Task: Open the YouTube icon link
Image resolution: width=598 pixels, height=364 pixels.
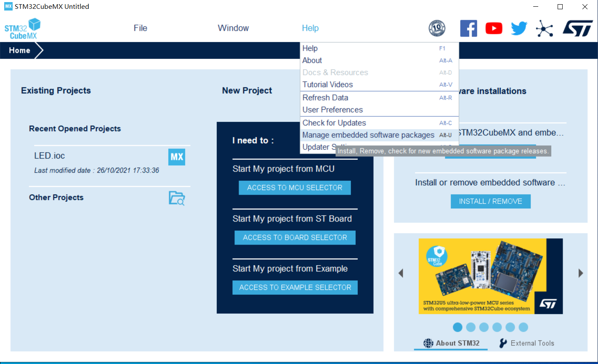Action: (494, 28)
